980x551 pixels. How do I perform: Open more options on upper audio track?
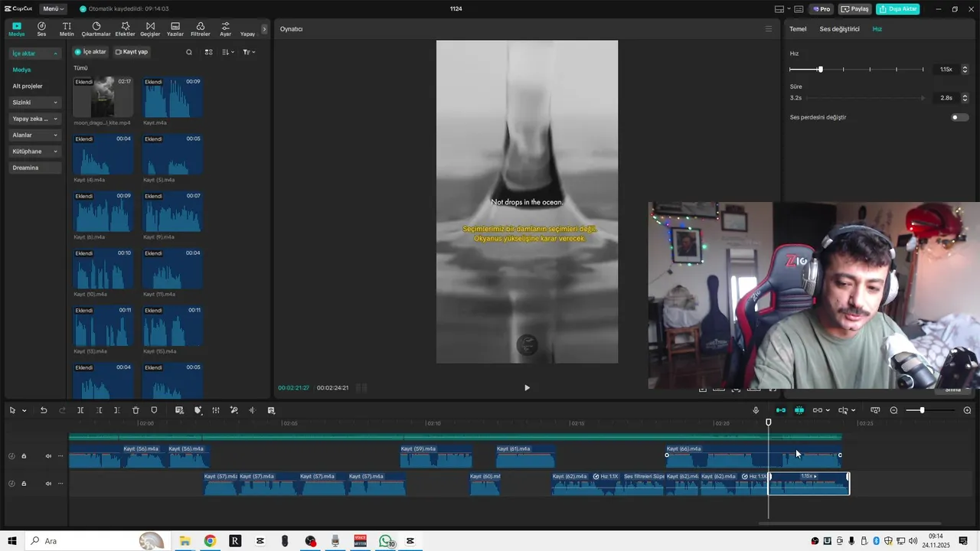(x=60, y=456)
